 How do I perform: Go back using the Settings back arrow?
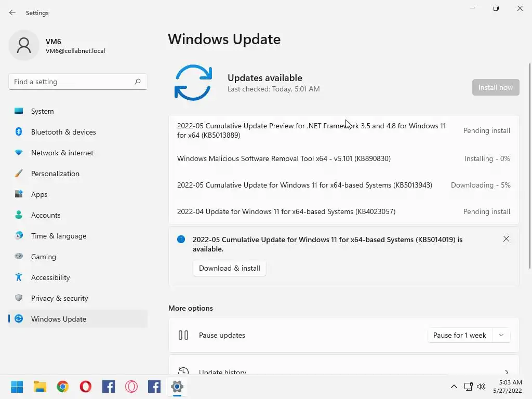pyautogui.click(x=12, y=12)
